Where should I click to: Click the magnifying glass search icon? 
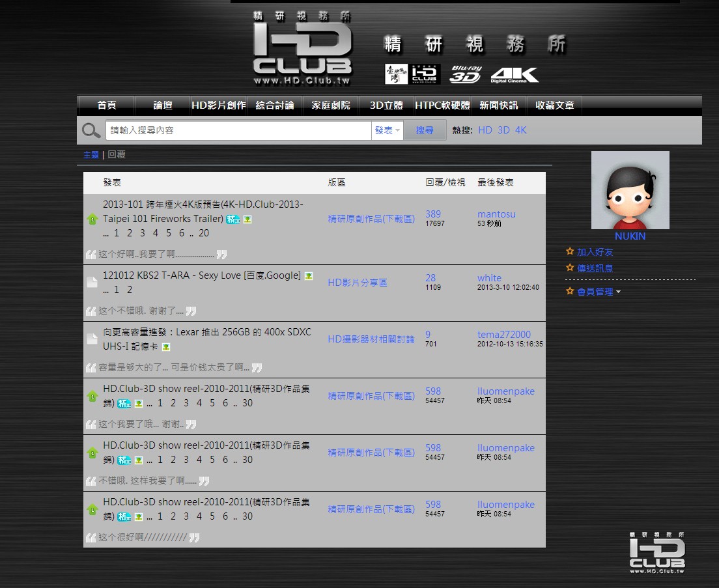91,131
